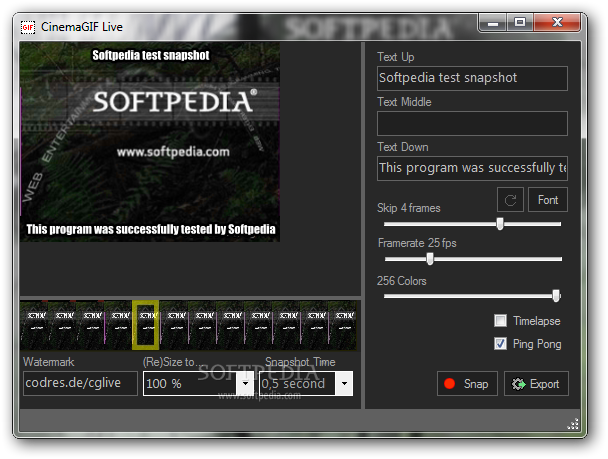This screenshot has height=459, width=608.
Task: Click the 'Skip 4 frames' label
Action: [409, 208]
